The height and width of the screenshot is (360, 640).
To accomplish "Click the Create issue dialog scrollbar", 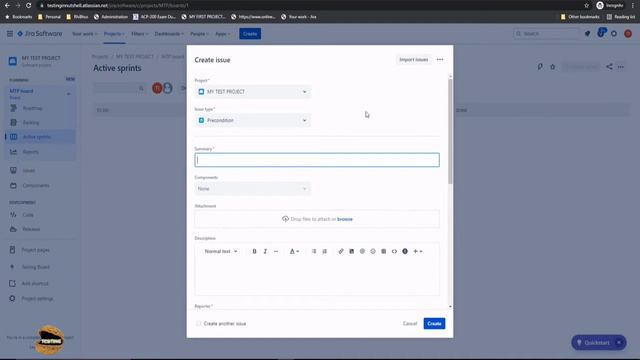I will [x=450, y=131].
